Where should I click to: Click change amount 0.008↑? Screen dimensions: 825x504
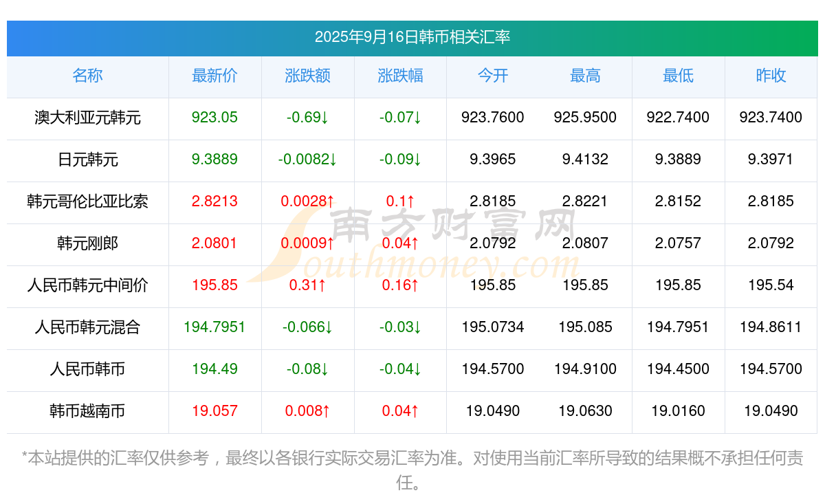307,411
